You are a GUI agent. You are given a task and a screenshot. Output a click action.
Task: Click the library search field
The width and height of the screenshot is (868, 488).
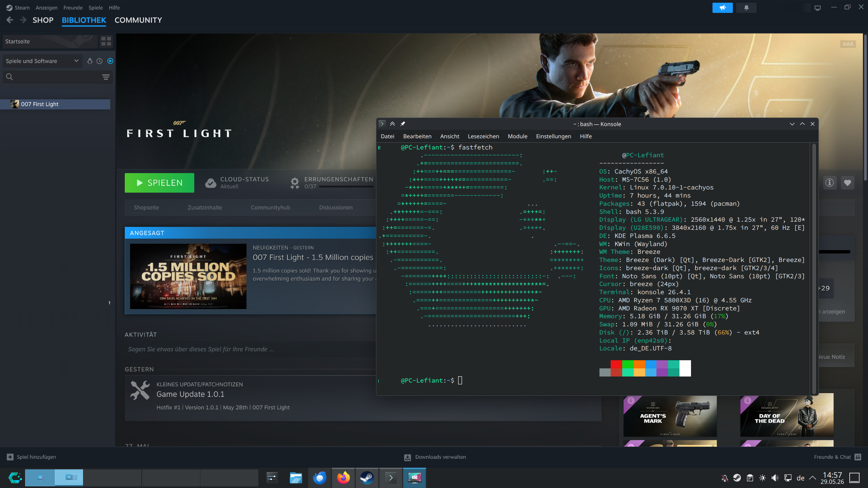tap(51, 77)
